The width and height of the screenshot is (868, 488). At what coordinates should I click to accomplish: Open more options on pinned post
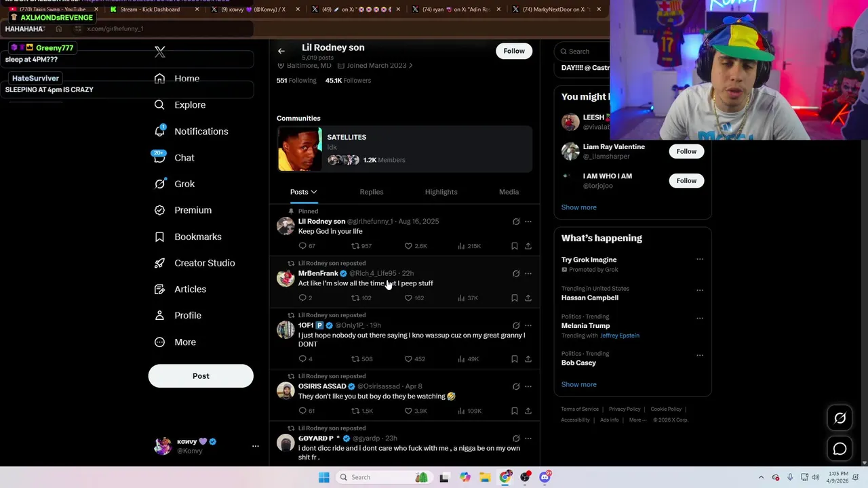pyautogui.click(x=528, y=222)
